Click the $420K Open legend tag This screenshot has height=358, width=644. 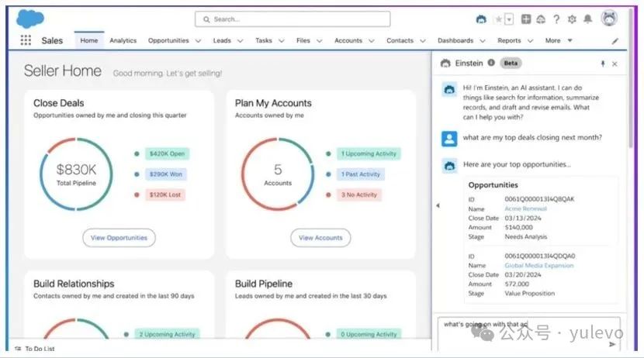[x=167, y=153]
